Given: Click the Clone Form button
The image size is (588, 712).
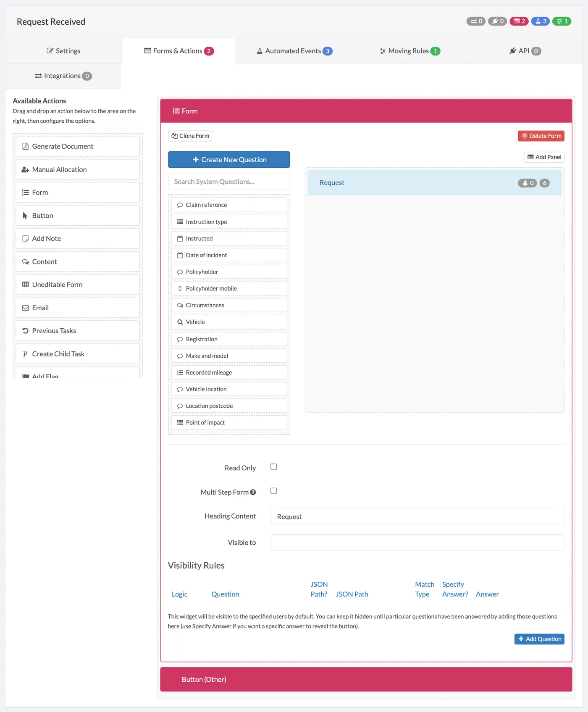Looking at the screenshot, I should tap(190, 136).
